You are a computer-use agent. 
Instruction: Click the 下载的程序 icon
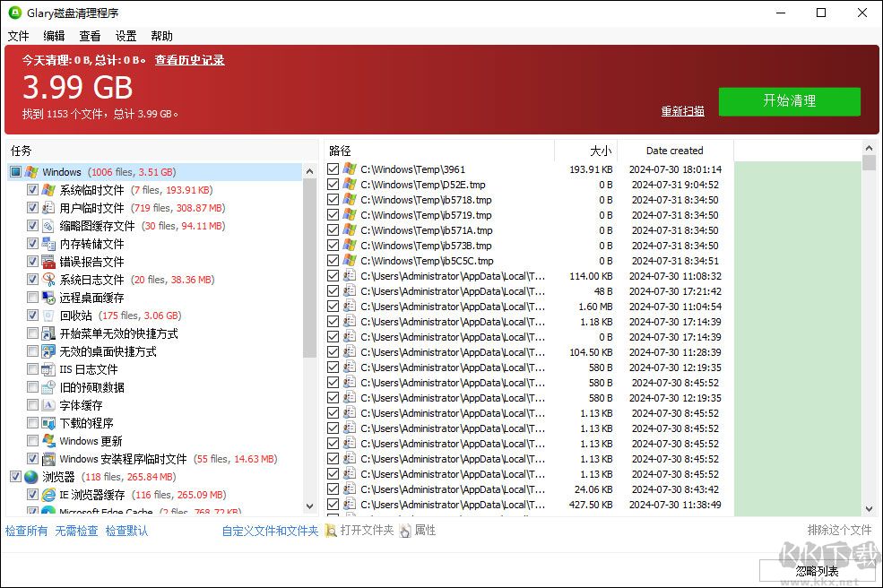[49, 423]
